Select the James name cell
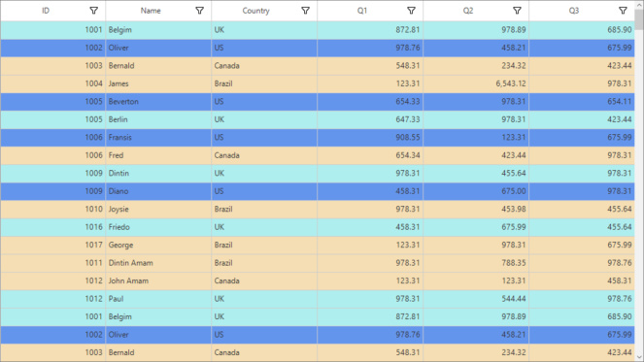The width and height of the screenshot is (644, 362). [158, 83]
